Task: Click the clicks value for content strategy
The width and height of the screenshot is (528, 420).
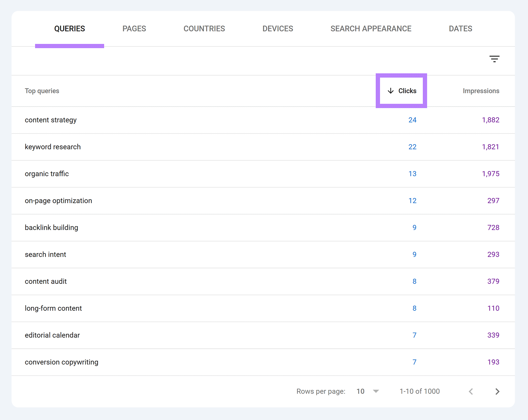Action: tap(412, 120)
